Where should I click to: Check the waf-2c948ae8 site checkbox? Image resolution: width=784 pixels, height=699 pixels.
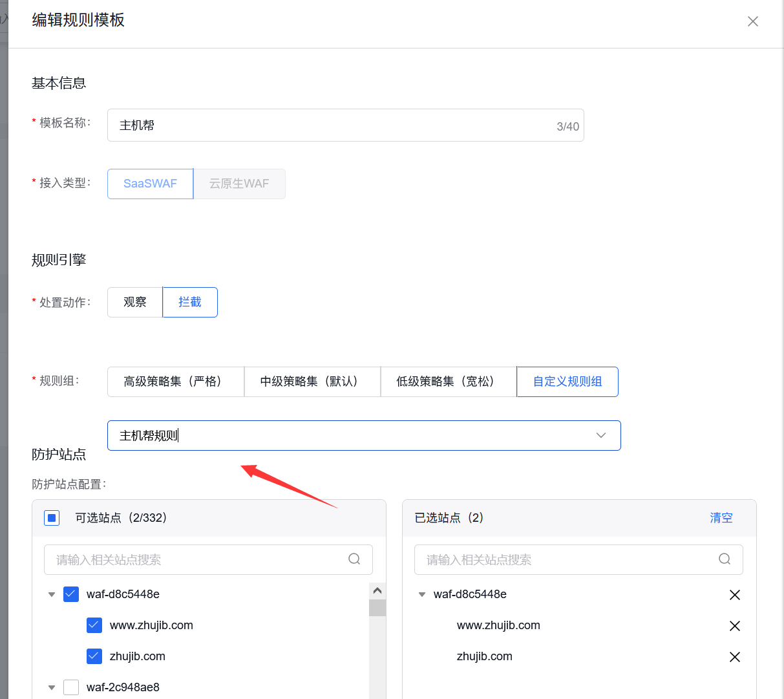[x=71, y=687]
